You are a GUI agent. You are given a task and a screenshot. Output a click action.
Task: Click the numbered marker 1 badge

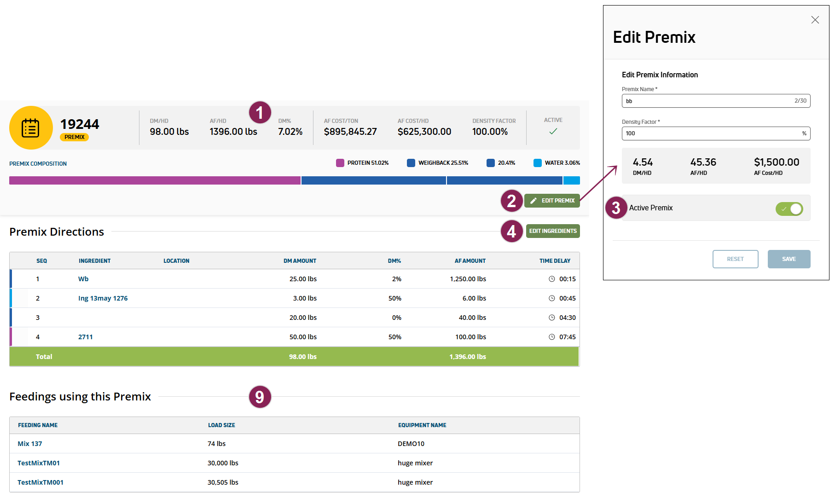(x=260, y=112)
